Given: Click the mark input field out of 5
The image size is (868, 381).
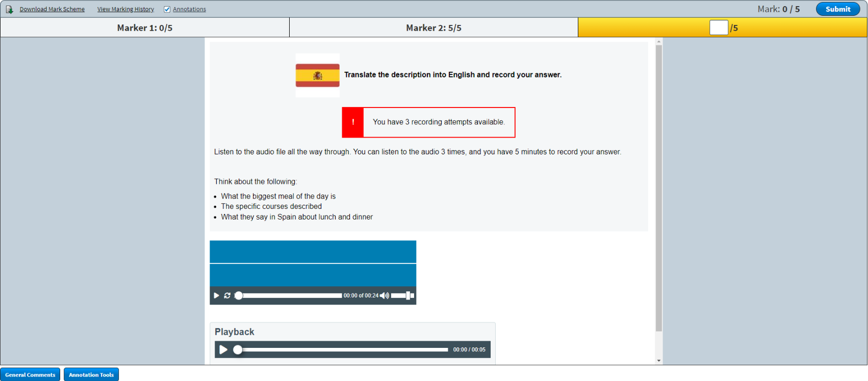Looking at the screenshot, I should coord(718,28).
